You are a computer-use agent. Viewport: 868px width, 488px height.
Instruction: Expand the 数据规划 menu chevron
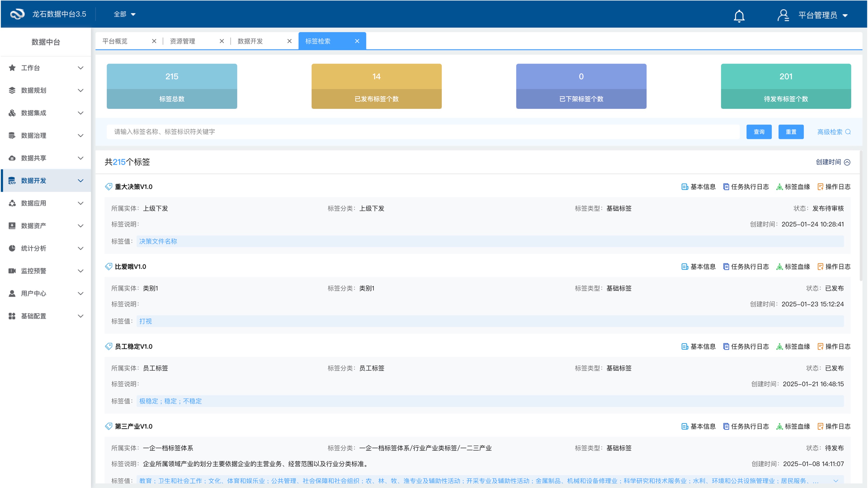click(81, 90)
